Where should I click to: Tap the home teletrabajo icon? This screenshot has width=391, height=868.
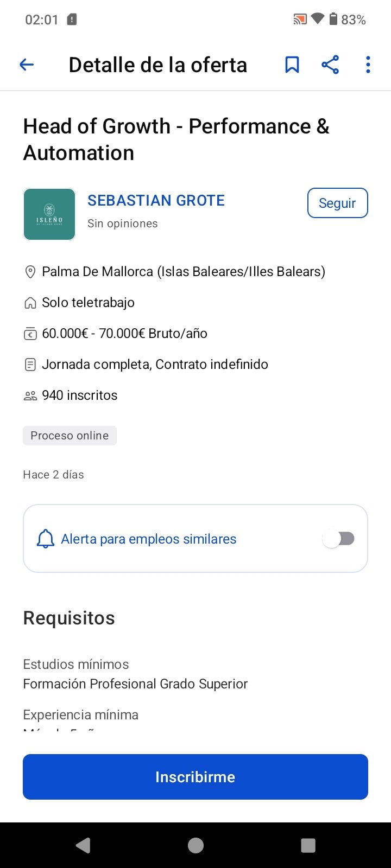click(x=30, y=303)
